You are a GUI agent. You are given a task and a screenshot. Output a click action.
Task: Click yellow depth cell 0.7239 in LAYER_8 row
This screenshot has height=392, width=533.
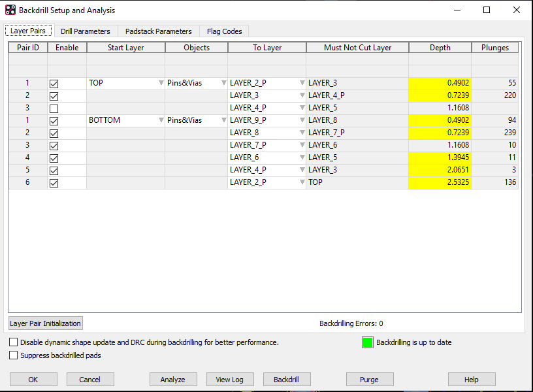coord(440,133)
